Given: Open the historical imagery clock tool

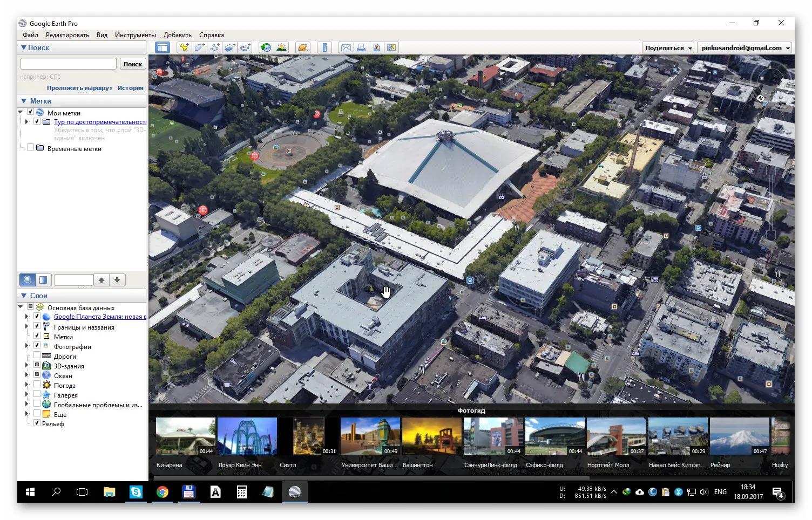Looking at the screenshot, I should 266,47.
